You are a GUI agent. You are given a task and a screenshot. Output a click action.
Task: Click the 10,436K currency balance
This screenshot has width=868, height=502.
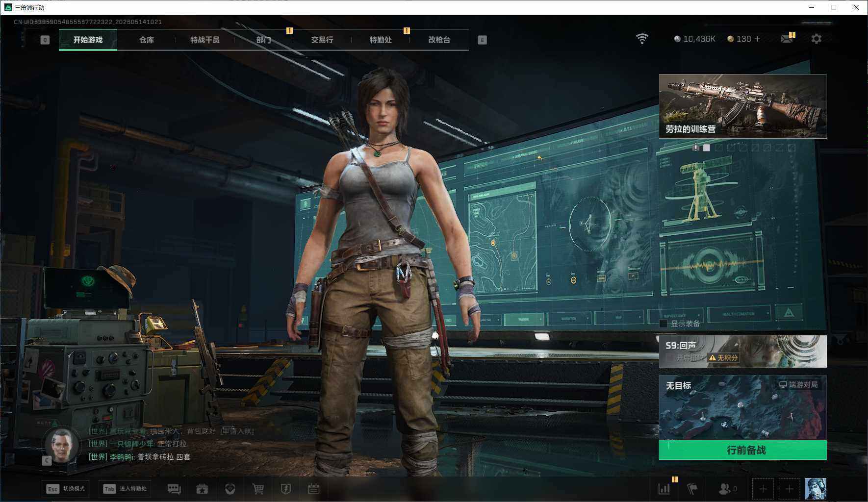694,39
